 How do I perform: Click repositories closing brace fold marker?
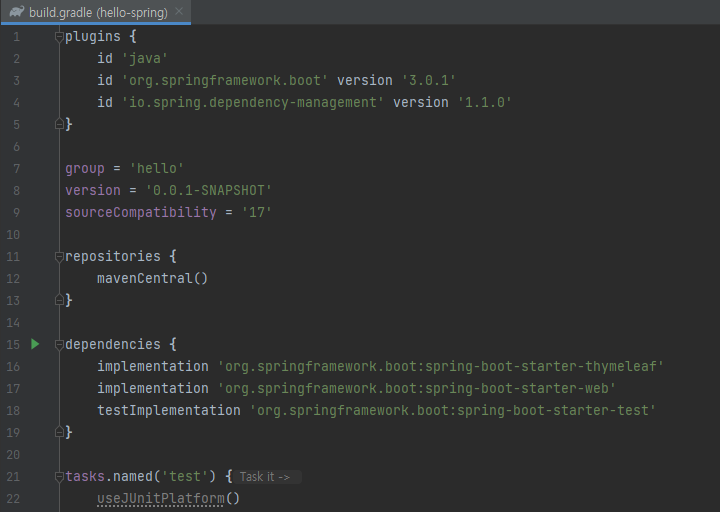click(x=59, y=300)
